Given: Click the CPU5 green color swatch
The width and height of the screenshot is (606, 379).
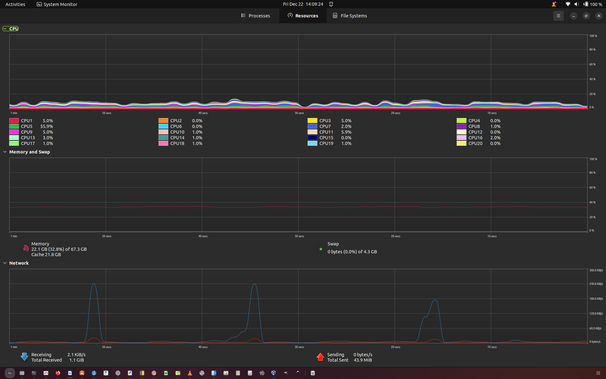Looking at the screenshot, I should coord(14,126).
